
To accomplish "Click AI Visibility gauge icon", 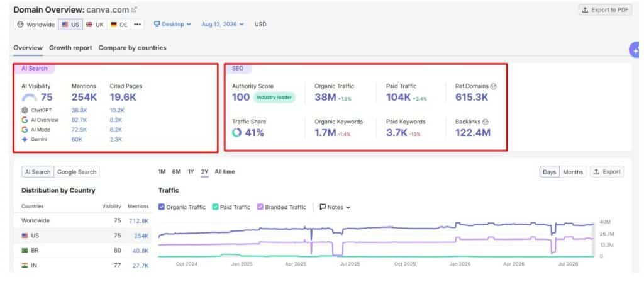I will [x=29, y=98].
